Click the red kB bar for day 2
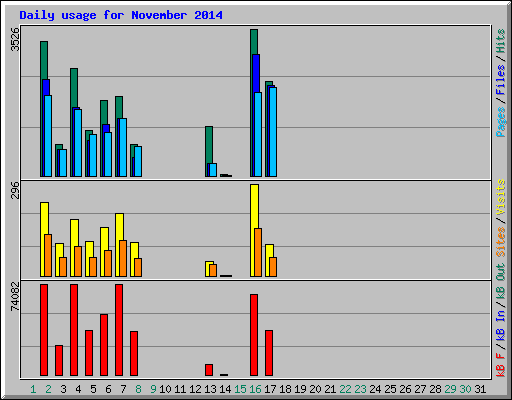The width and height of the screenshot is (512, 400). (44, 330)
